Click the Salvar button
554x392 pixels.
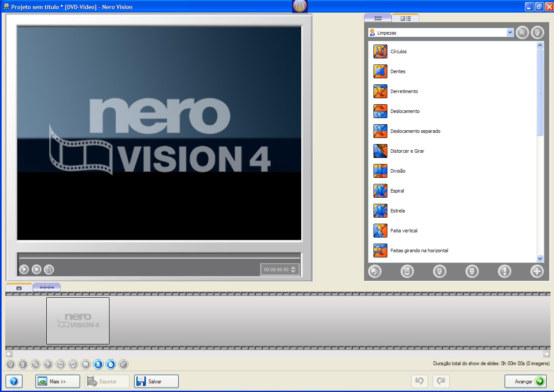(x=156, y=382)
